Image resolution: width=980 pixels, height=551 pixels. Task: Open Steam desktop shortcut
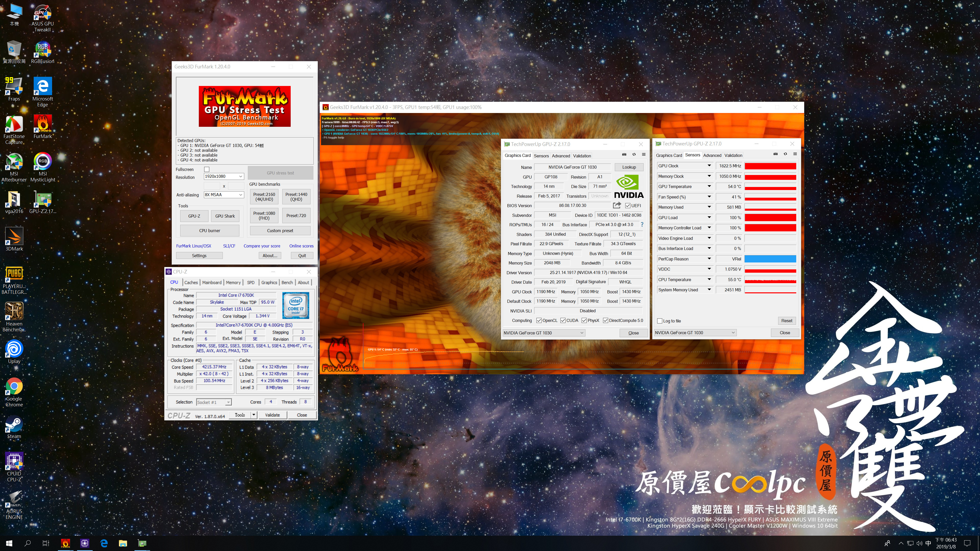tap(14, 427)
